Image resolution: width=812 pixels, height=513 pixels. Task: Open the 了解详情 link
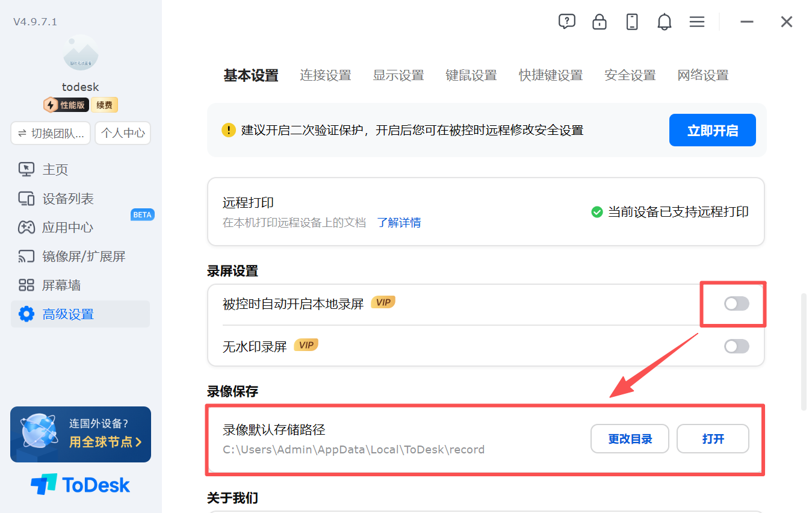point(399,222)
